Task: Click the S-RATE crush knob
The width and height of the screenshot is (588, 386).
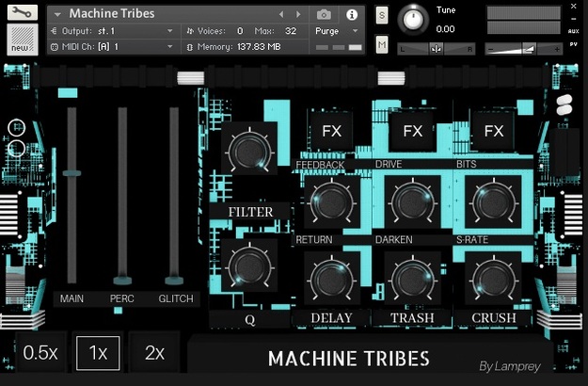Action: (494, 280)
